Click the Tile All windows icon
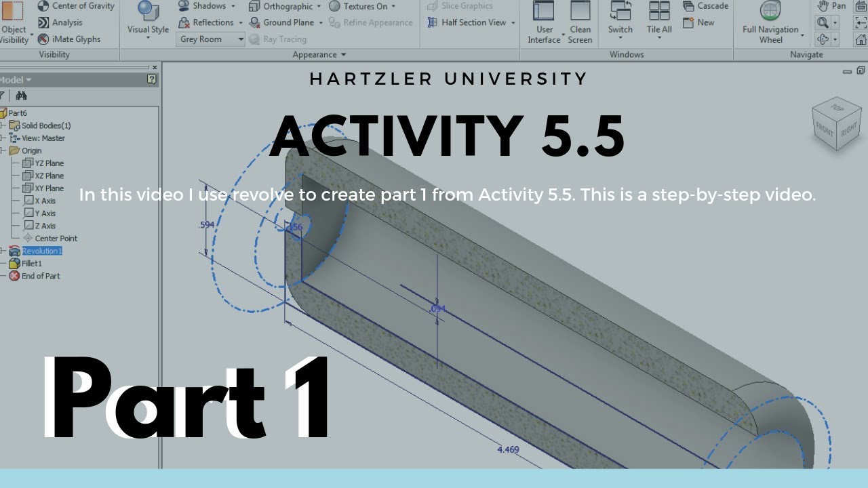This screenshot has height=488, width=868. [659, 11]
